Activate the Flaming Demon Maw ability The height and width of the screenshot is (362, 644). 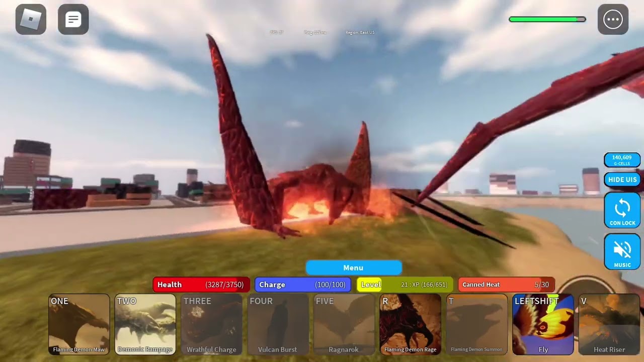click(79, 324)
